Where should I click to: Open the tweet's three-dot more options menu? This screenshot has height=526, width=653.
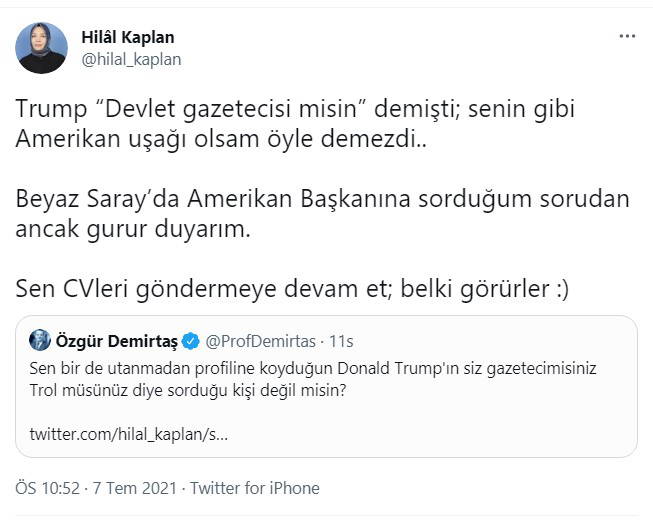[x=627, y=36]
